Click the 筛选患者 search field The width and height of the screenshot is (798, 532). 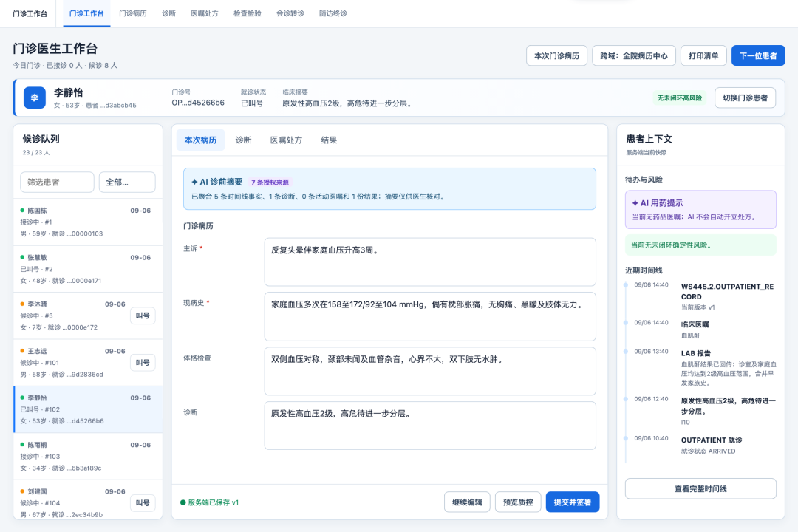pos(57,183)
